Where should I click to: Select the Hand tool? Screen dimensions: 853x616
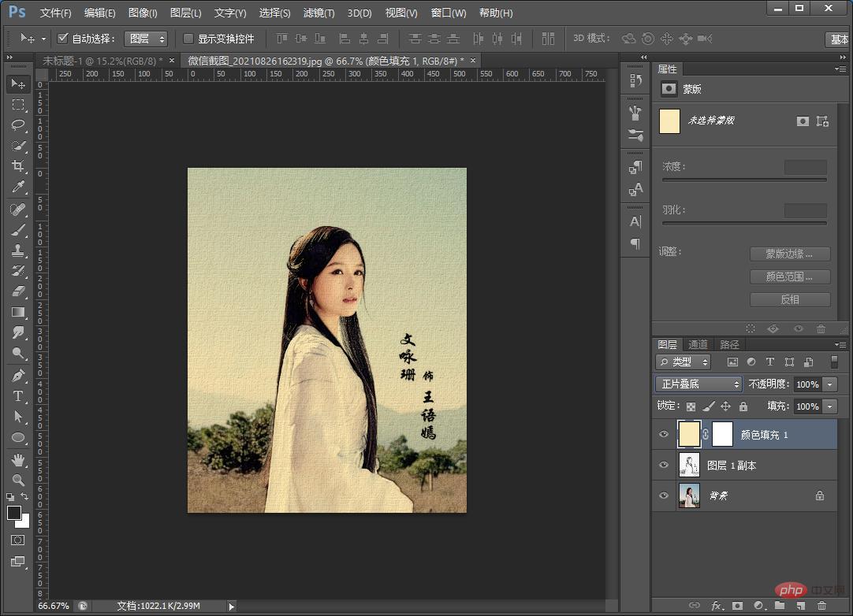point(18,460)
